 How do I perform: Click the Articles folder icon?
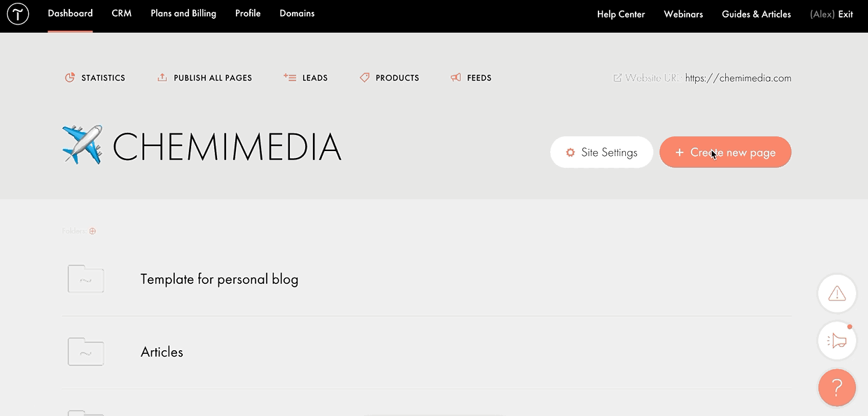[x=86, y=352]
